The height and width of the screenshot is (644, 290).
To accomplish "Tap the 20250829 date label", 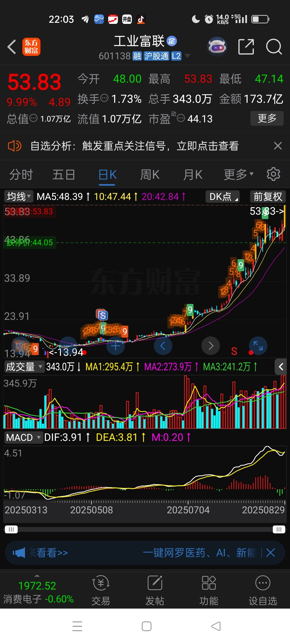I will (263, 510).
